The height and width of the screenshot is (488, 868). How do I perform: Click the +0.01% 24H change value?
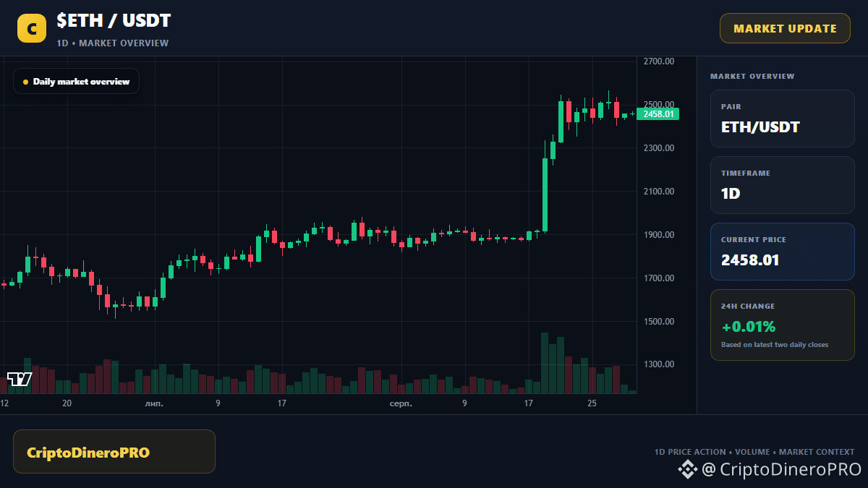coord(748,326)
